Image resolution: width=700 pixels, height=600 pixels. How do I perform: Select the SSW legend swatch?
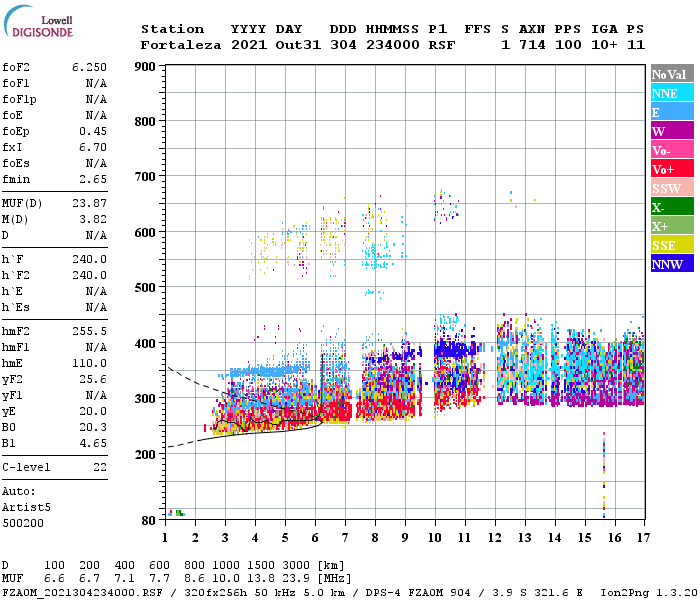(x=672, y=188)
